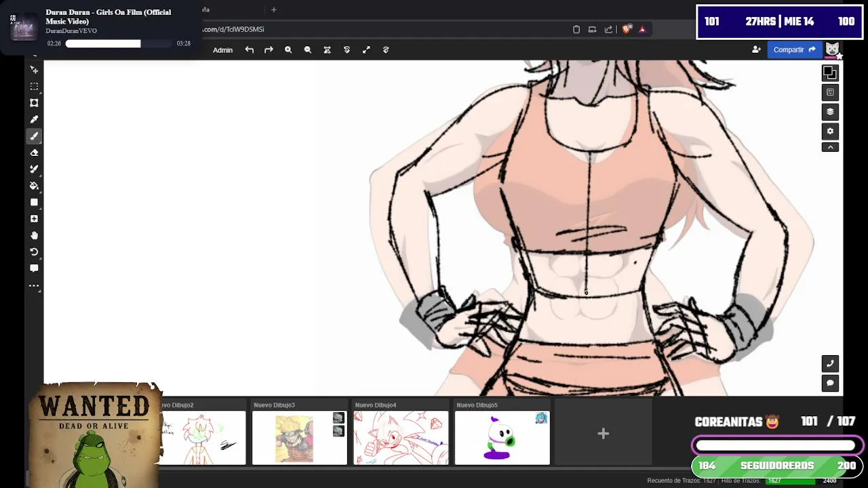This screenshot has width=868, height=488.
Task: Open the Nuevo Dibujo5 thumbnail
Action: [x=502, y=438]
